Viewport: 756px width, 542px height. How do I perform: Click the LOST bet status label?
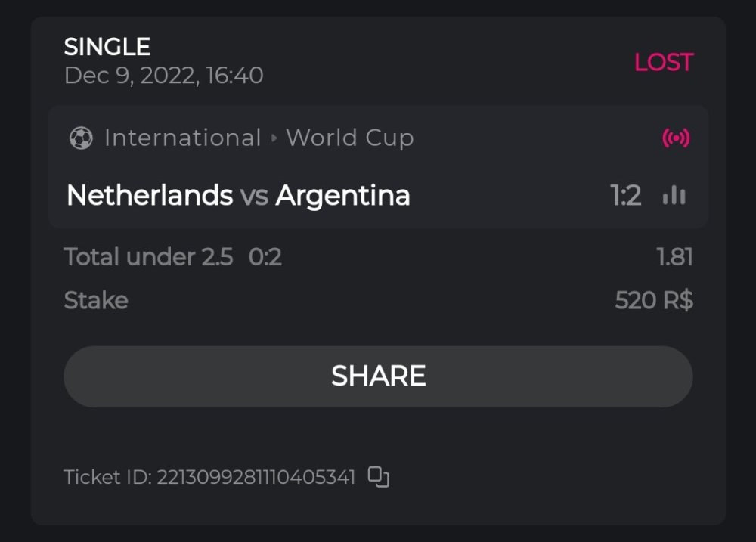pyautogui.click(x=663, y=62)
